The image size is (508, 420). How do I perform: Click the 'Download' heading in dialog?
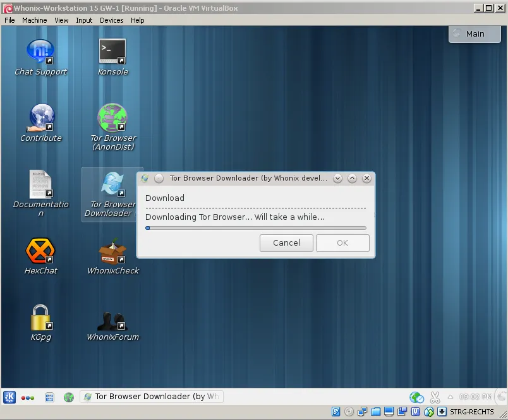pos(164,198)
